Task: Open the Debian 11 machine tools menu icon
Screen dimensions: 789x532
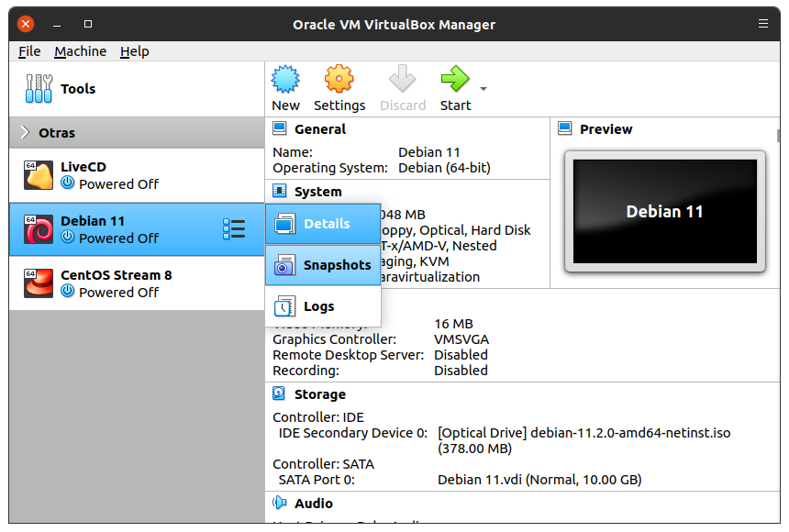Action: coord(234,229)
